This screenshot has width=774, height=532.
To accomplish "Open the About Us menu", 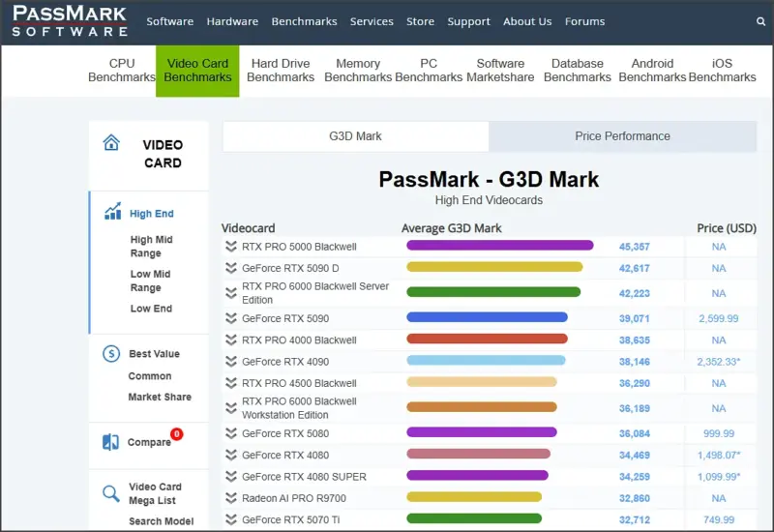I will [x=527, y=21].
